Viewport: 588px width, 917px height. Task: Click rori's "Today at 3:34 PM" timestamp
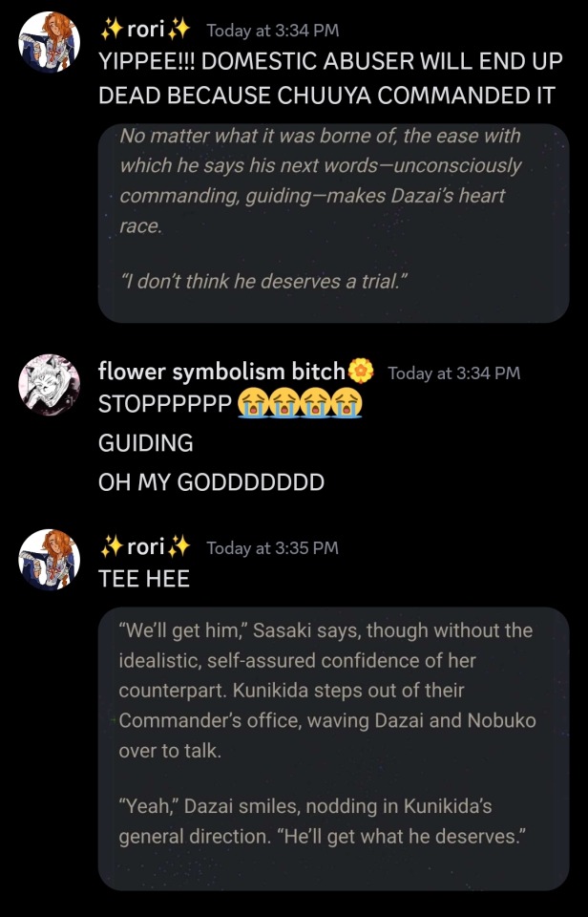272,32
